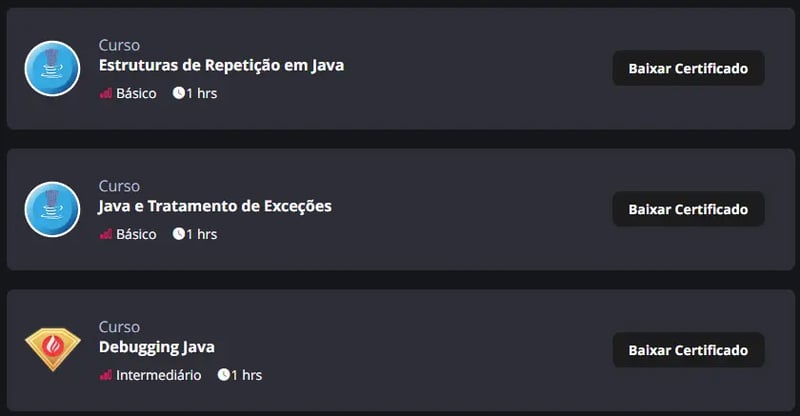This screenshot has height=416, width=800.
Task: Click the clock icon on Estruturas de Repetição course
Action: click(x=179, y=93)
